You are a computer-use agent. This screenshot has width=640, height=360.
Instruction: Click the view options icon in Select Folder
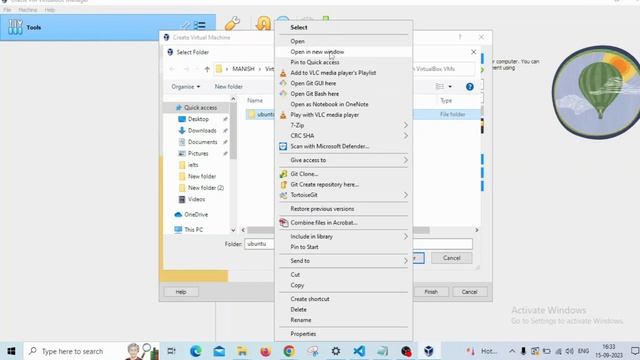click(x=440, y=87)
